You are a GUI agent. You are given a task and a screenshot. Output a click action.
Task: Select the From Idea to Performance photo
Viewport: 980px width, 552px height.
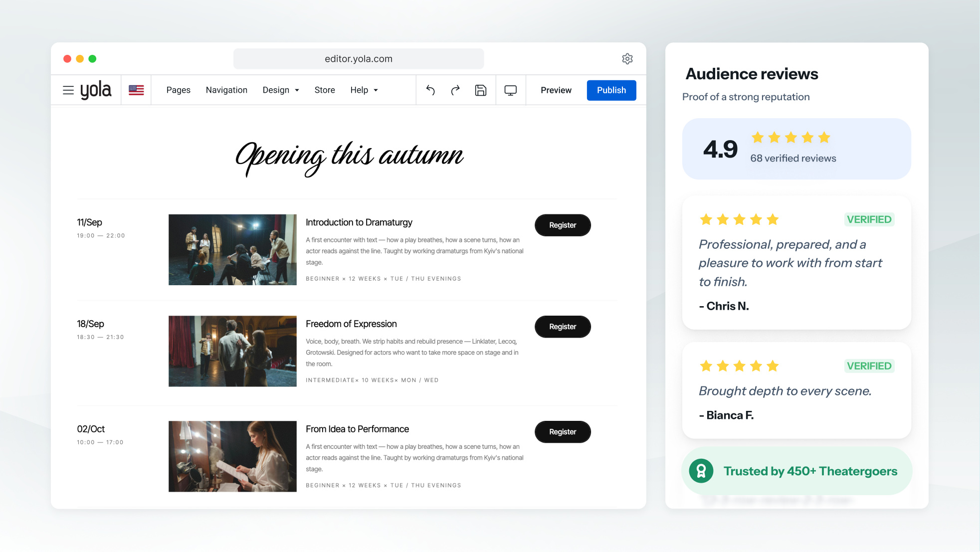(232, 456)
